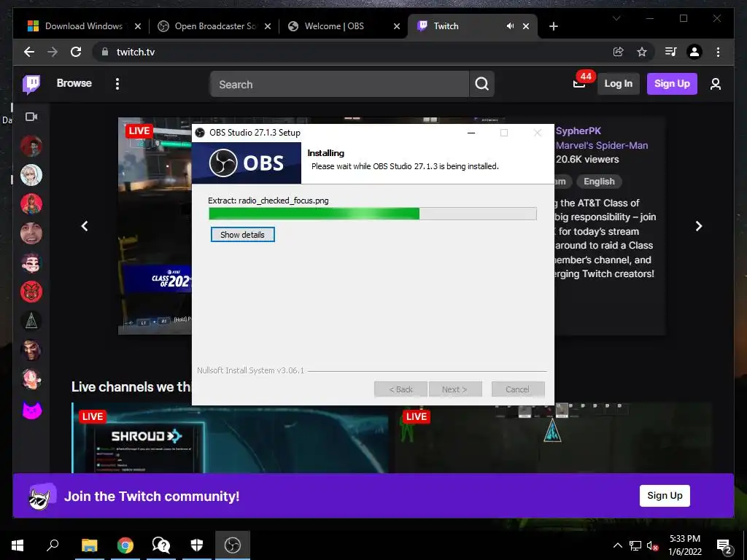The image size is (747, 560).
Task: Click the share page icon in address bar
Action: tap(619, 52)
